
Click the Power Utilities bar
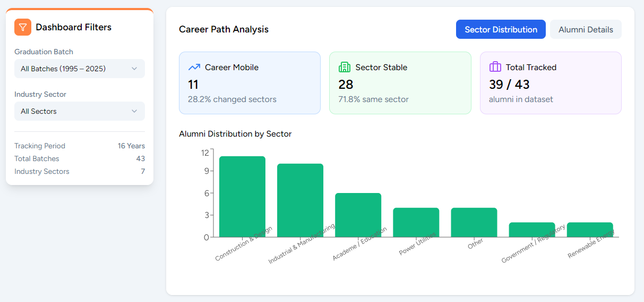(x=416, y=222)
